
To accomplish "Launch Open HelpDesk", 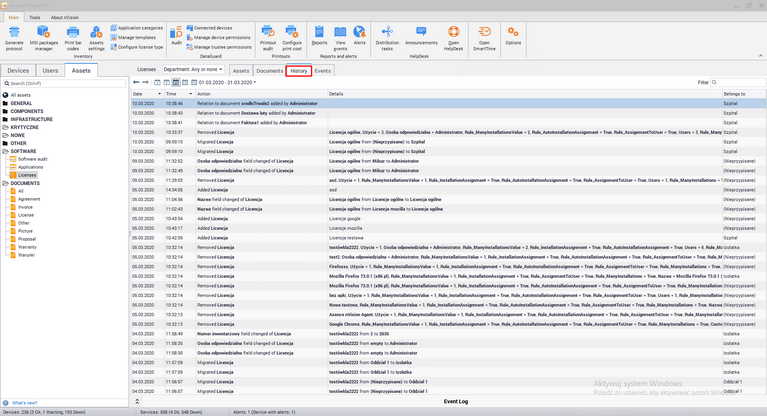I will coord(453,33).
